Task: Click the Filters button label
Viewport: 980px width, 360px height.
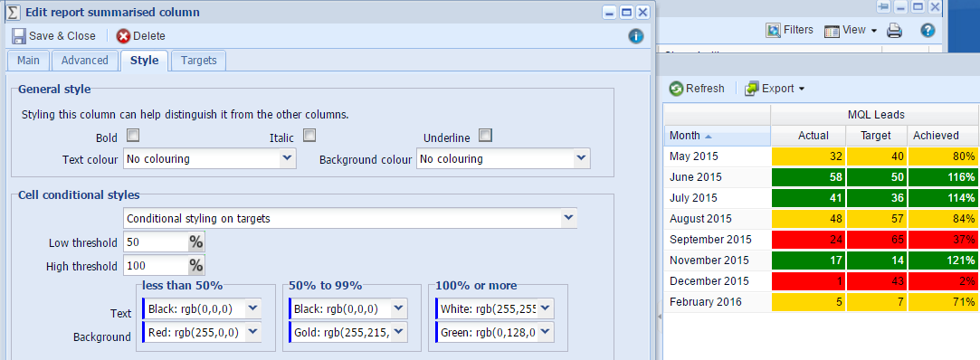Action: tap(799, 30)
